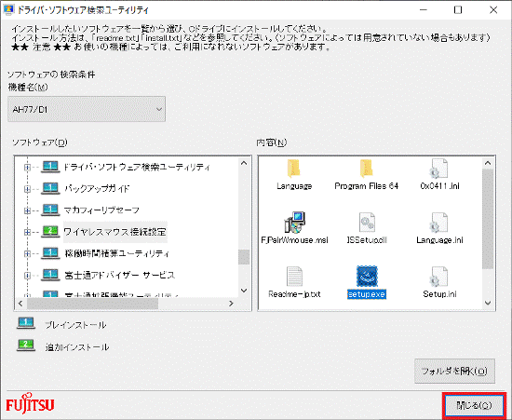This screenshot has width=512, height=420.
Task: Click the フォルダを開く(O) button
Action: [x=454, y=371]
